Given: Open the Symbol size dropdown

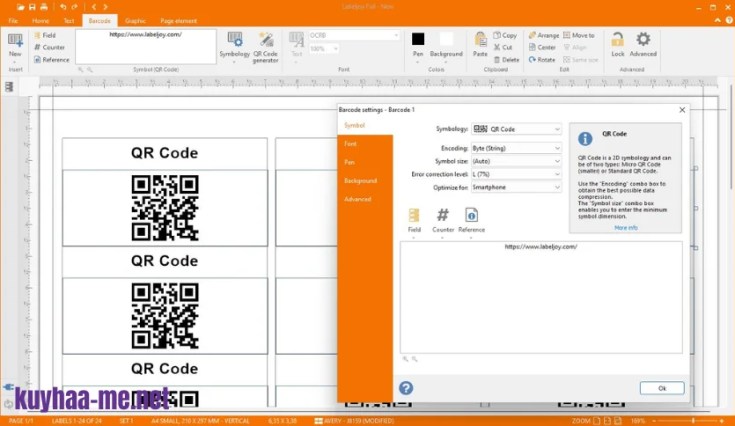Looking at the screenshot, I should pyautogui.click(x=516, y=161).
